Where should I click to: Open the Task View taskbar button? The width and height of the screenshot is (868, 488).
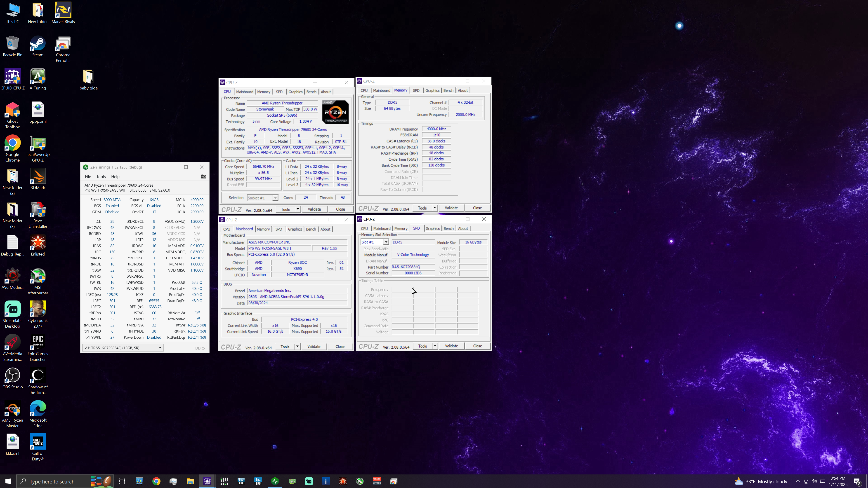click(x=122, y=481)
